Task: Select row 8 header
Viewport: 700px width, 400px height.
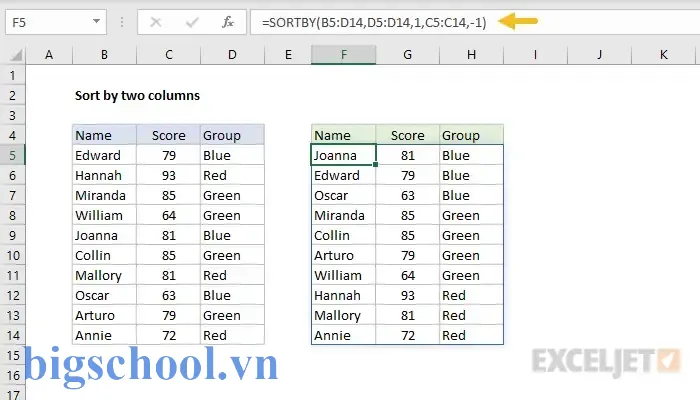Action: pyautogui.click(x=12, y=216)
